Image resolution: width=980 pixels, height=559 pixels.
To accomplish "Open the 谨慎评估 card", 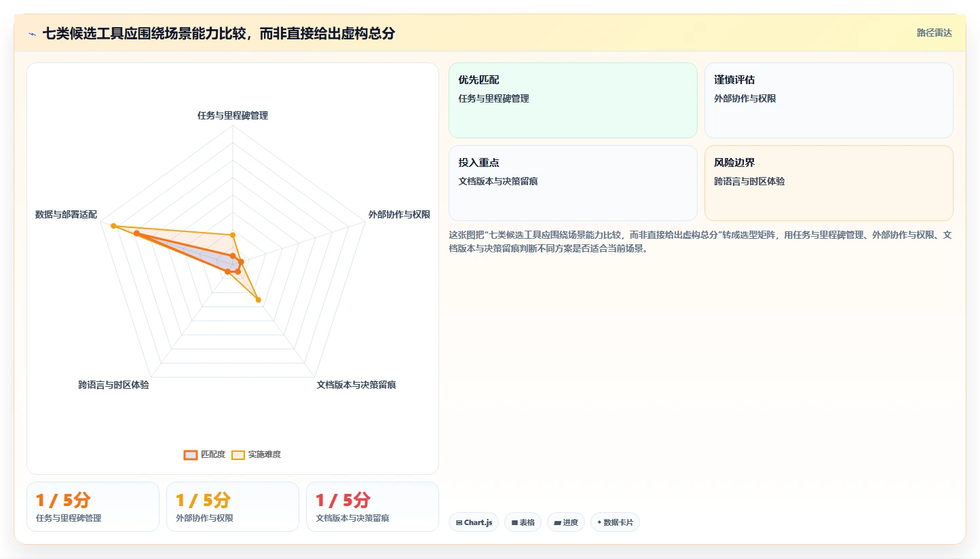I will tap(829, 100).
